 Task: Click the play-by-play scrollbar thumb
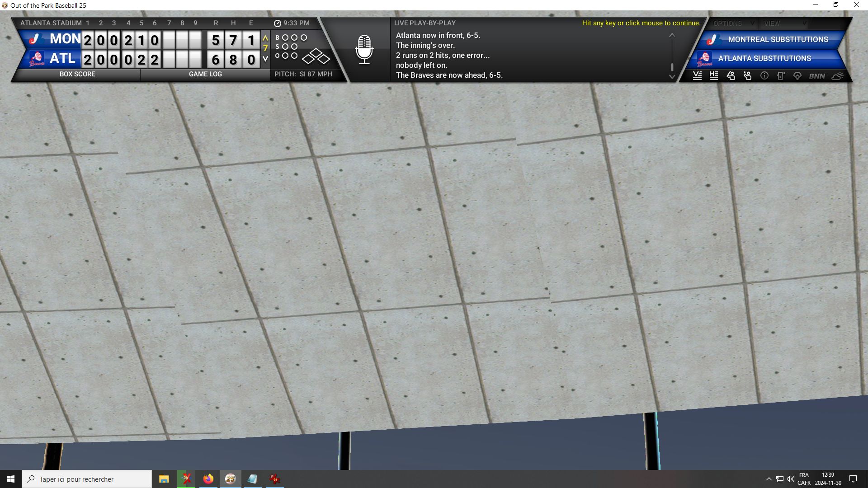tap(672, 67)
